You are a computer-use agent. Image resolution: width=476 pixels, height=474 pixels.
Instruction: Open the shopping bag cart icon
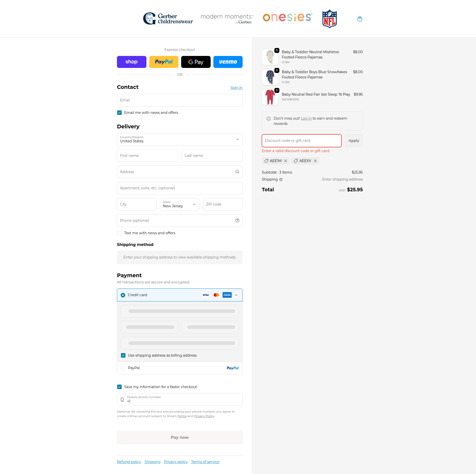point(360,19)
